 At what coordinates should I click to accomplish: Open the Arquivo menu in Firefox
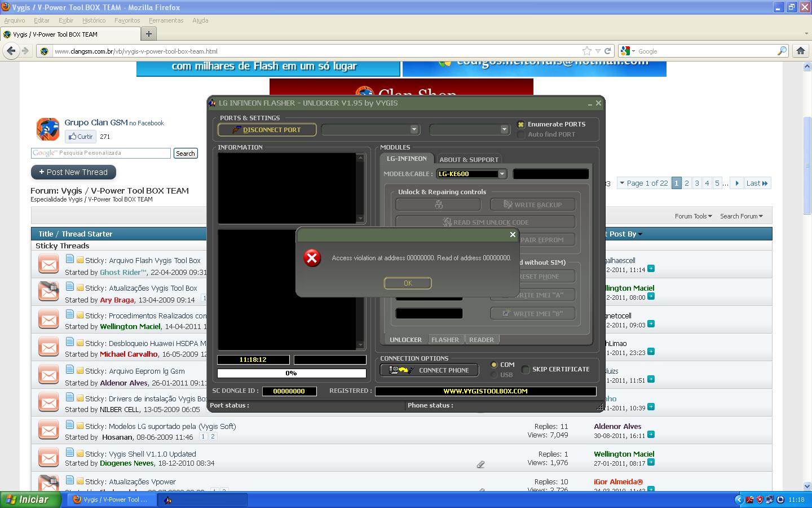[15, 20]
